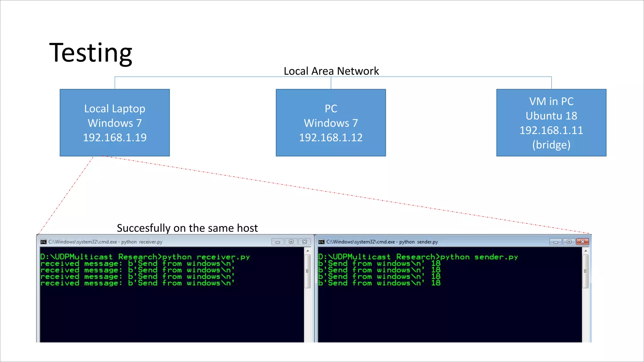Image resolution: width=644 pixels, height=362 pixels.
Task: Click the receiver window scrollbar thumb
Action: coord(308,271)
